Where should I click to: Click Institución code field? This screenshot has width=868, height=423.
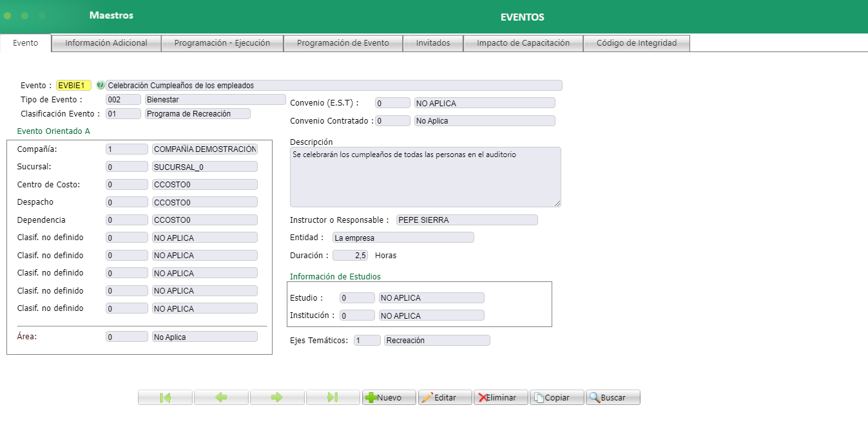click(357, 315)
